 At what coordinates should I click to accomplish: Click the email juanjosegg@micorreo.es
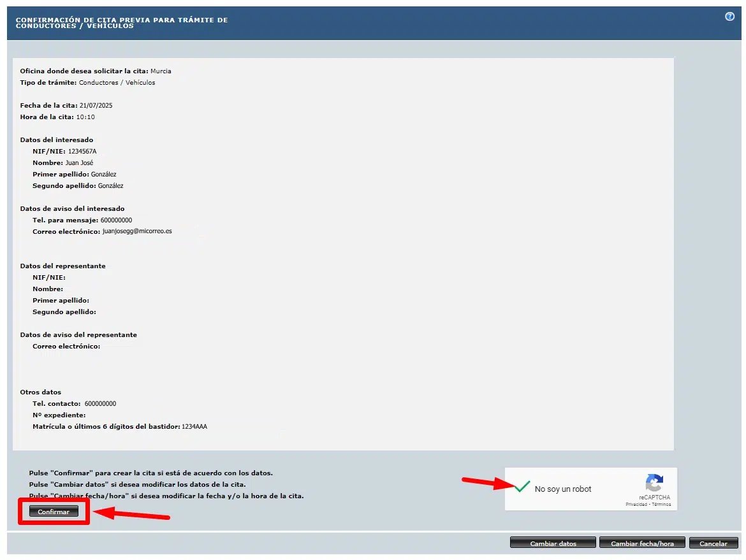click(137, 232)
